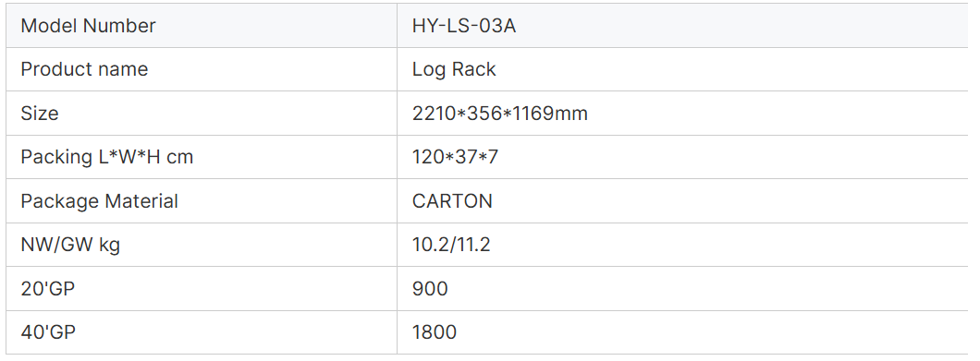This screenshot has height=361, width=980.
Task: Click the Product name label
Action: (x=84, y=69)
